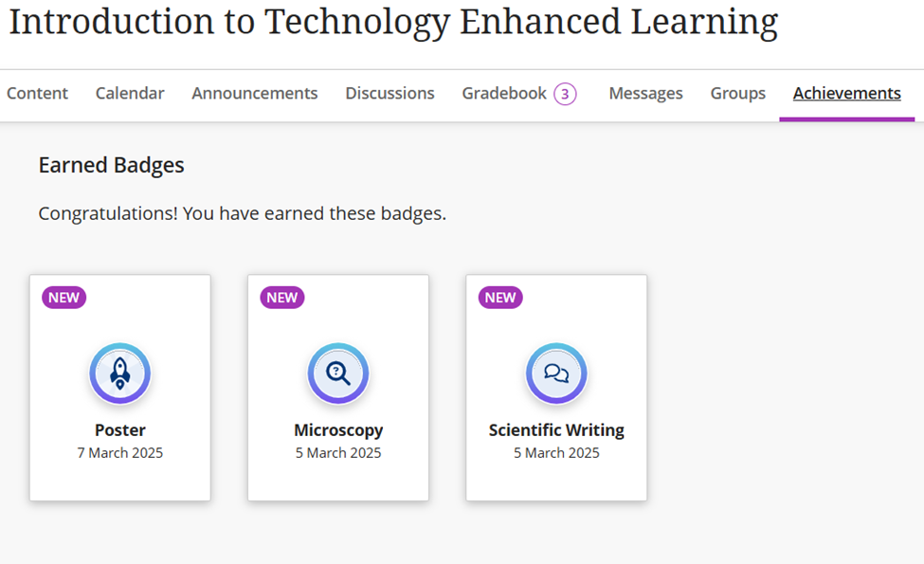Click the Microscopy magnifier badge icon
Viewport: 924px width, 564px height.
338,373
